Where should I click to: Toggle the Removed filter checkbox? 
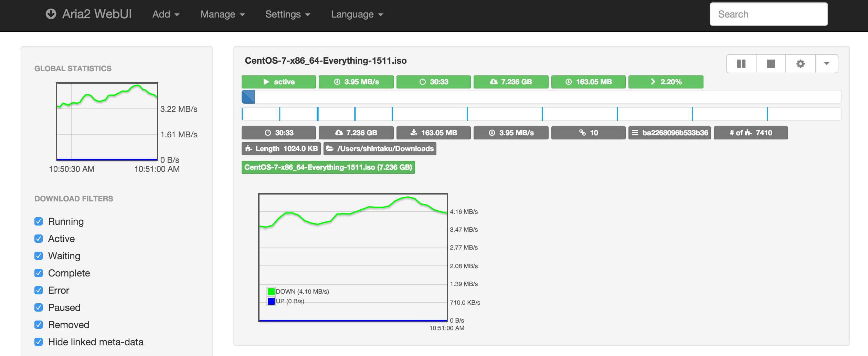tap(39, 325)
